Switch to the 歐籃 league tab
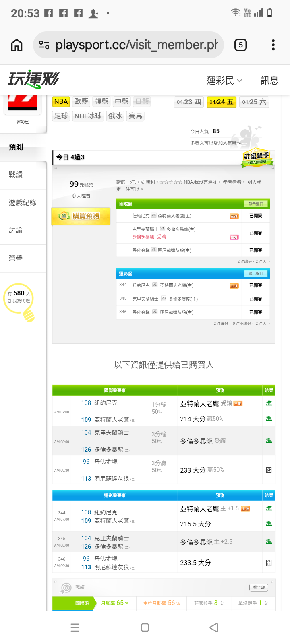290x644 pixels. tap(81, 101)
